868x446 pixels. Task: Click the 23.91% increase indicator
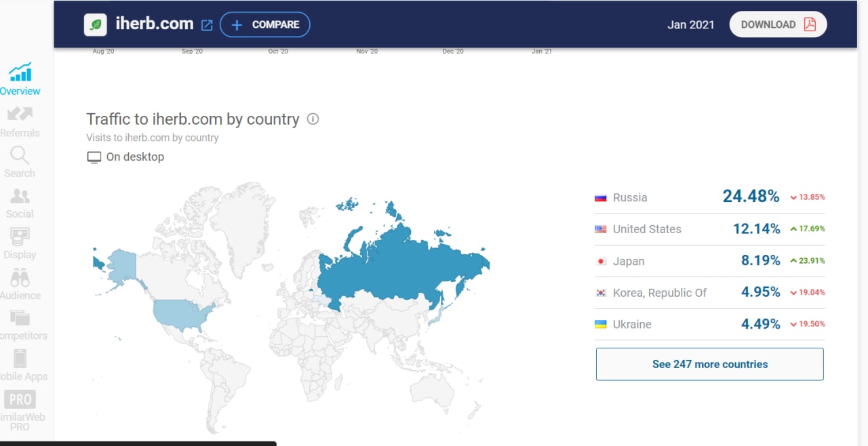[x=807, y=261]
